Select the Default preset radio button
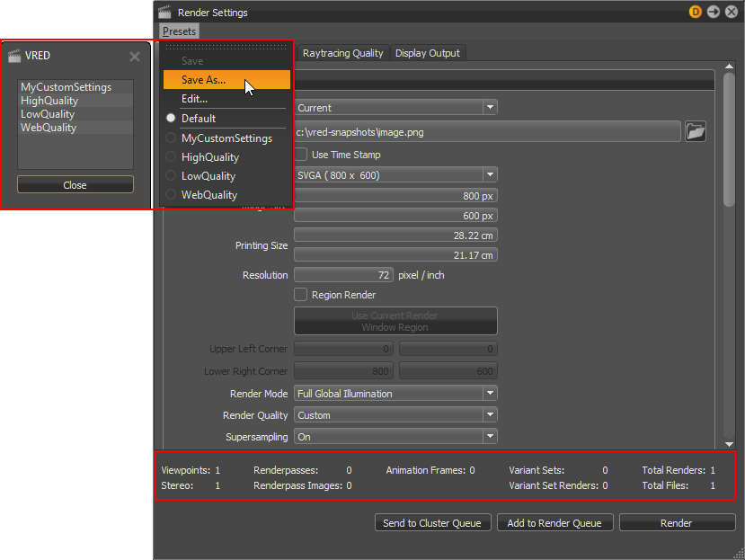Image resolution: width=745 pixels, height=560 pixels. [x=171, y=118]
